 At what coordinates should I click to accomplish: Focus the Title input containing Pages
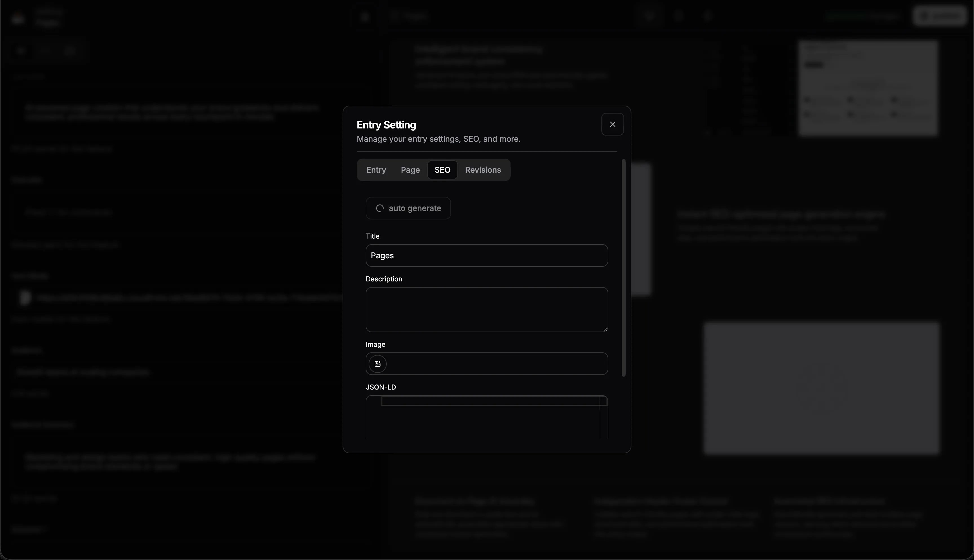pyautogui.click(x=487, y=255)
